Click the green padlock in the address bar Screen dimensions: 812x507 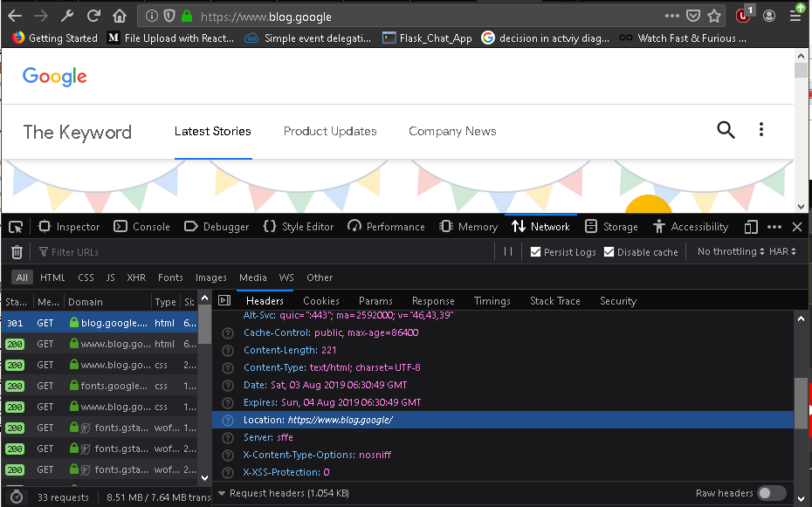(187, 17)
